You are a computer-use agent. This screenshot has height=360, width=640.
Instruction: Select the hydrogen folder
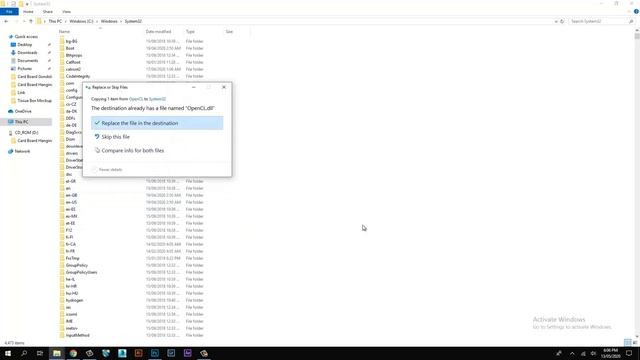point(74,300)
